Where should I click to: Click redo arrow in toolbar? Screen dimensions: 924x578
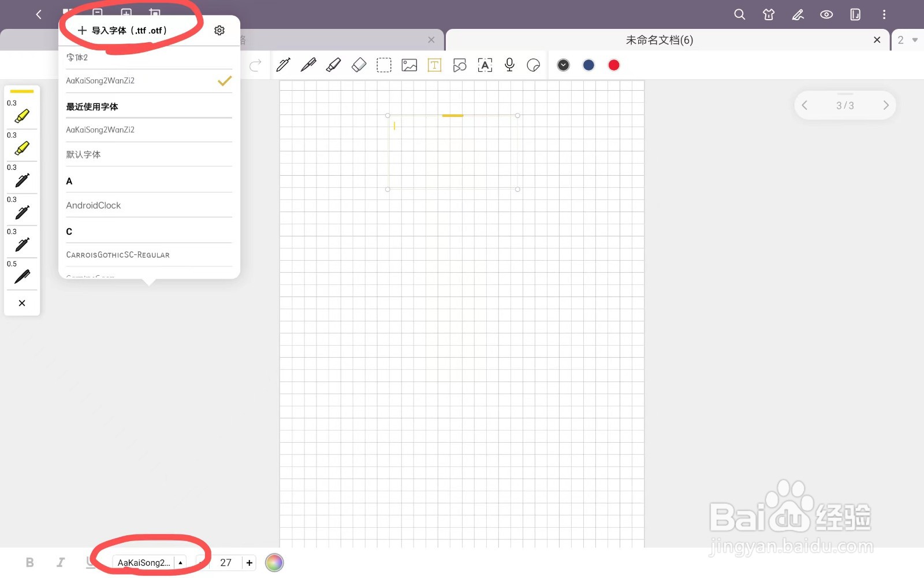pos(255,65)
